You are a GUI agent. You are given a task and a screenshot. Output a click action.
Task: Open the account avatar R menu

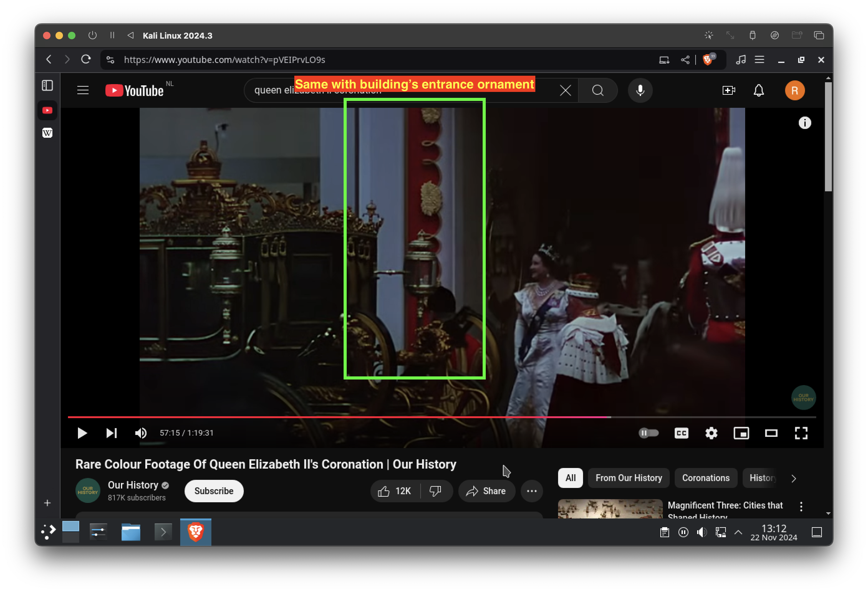[x=795, y=90]
